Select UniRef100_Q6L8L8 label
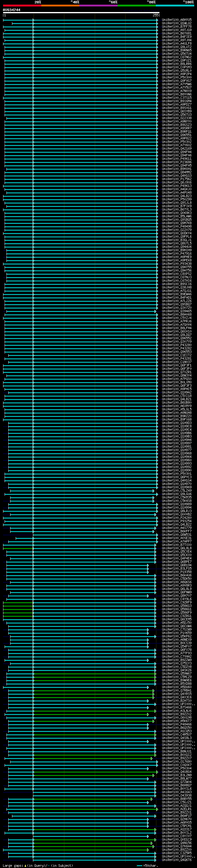This screenshot has width=197, height=868. tap(177, 548)
